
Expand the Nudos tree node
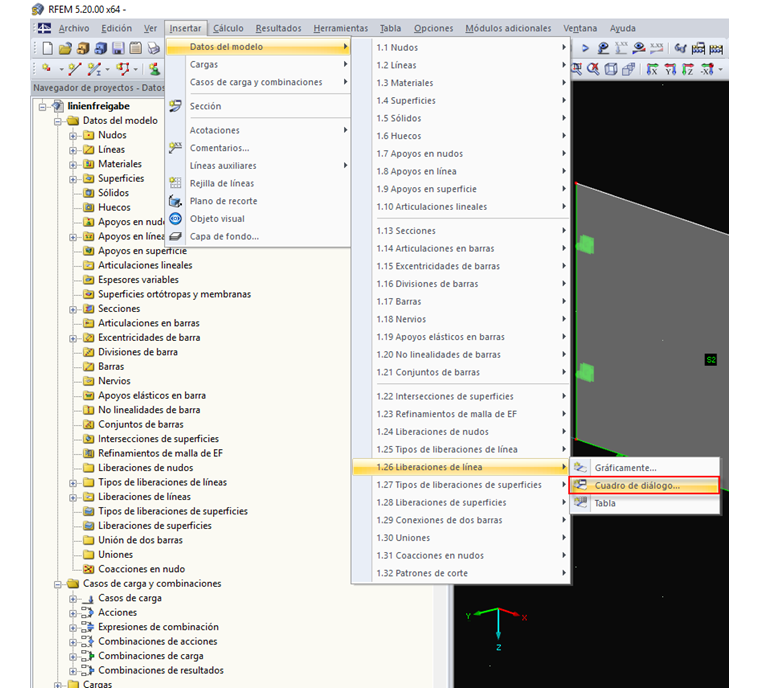pyautogui.click(x=73, y=135)
